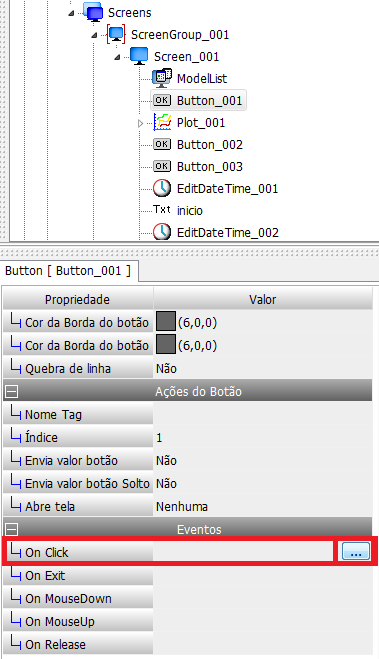Click the clock icon beside EditDateTime_001

(162, 188)
